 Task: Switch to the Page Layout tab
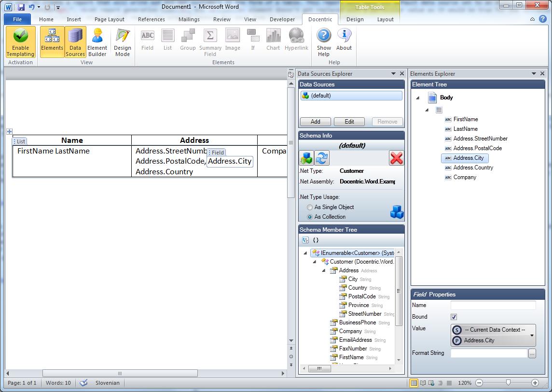110,19
